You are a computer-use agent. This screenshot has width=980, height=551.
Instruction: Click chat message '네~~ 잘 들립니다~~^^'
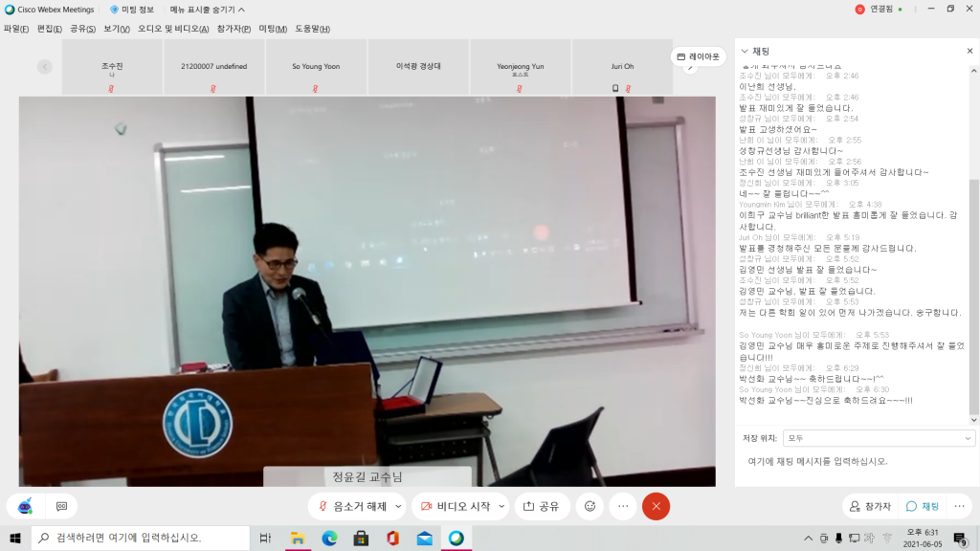point(784,193)
